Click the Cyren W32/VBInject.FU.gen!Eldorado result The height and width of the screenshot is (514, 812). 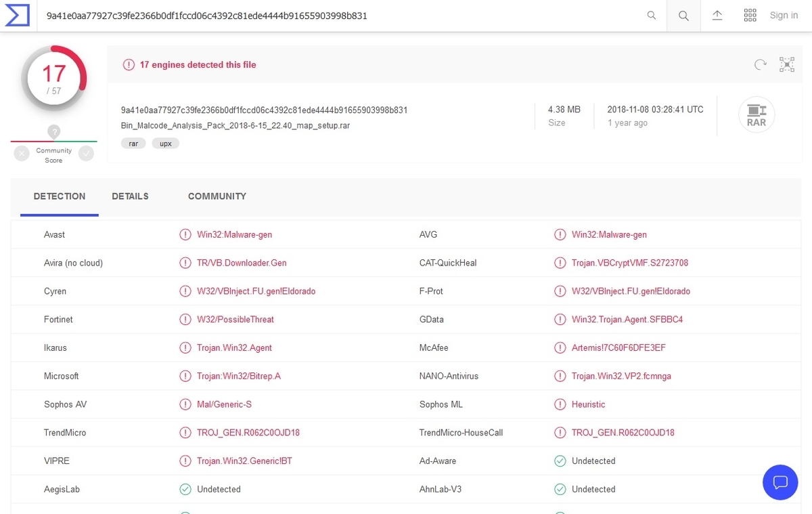pos(256,292)
